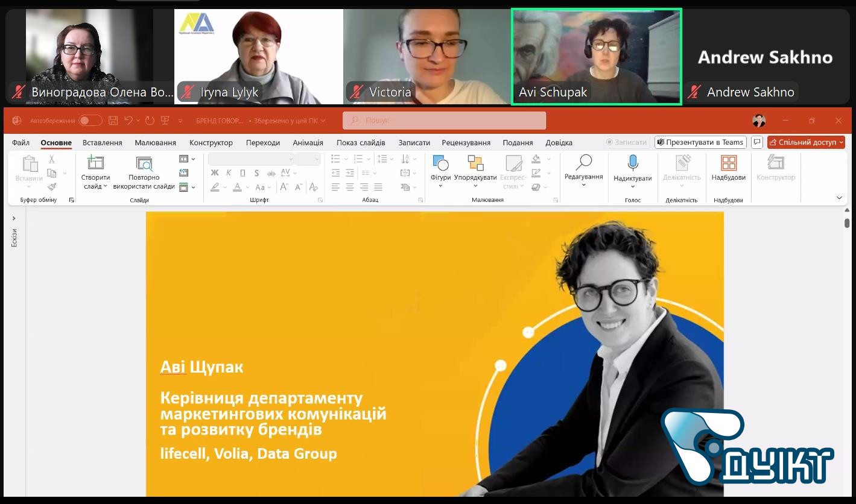Switch to the Малювання tab

tap(156, 142)
